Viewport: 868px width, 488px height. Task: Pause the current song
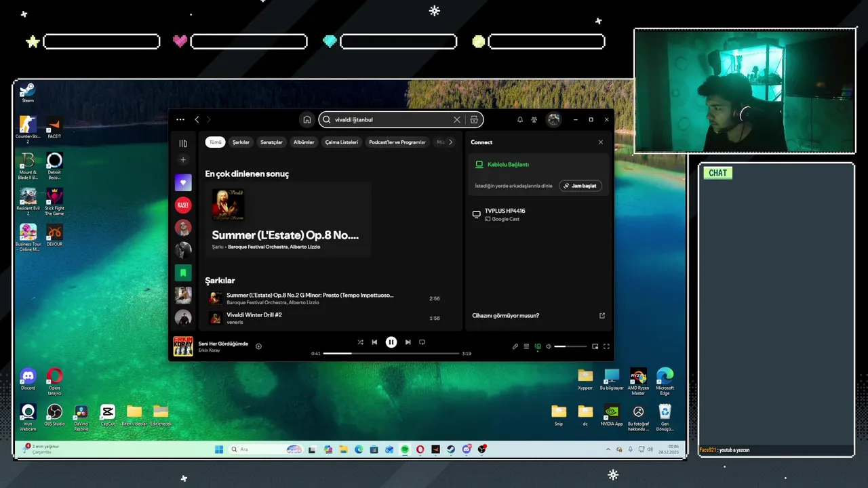tap(391, 342)
